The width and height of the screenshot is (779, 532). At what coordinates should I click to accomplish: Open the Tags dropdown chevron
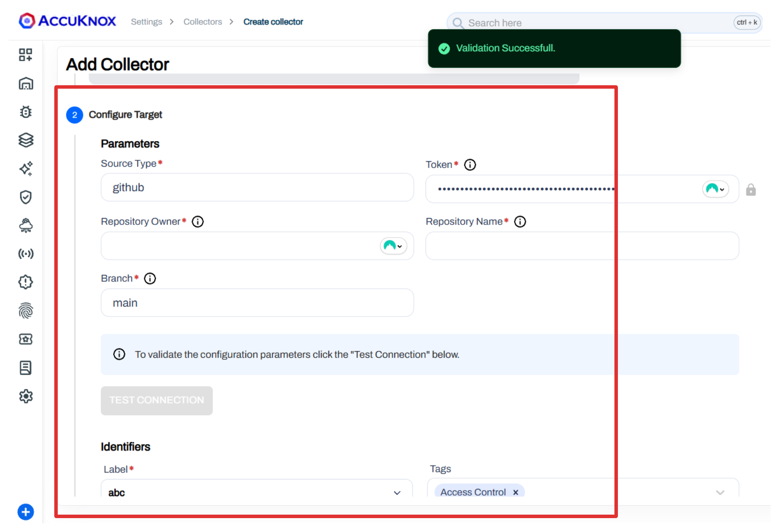click(720, 492)
